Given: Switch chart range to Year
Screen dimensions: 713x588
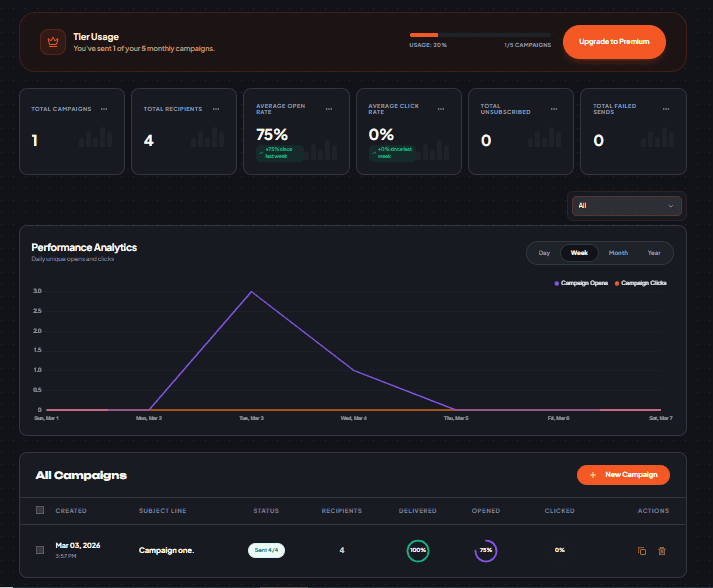Looking at the screenshot, I should click(x=654, y=253).
